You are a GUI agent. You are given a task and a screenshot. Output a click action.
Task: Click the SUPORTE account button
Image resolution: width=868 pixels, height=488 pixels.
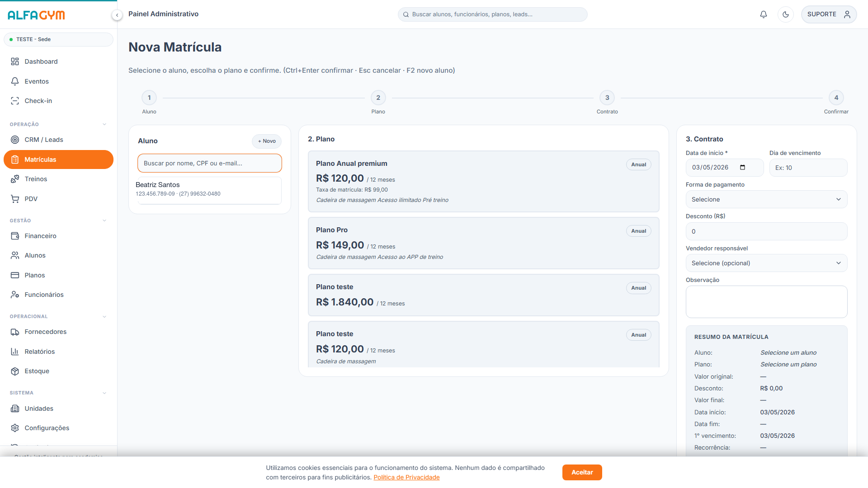(x=829, y=14)
